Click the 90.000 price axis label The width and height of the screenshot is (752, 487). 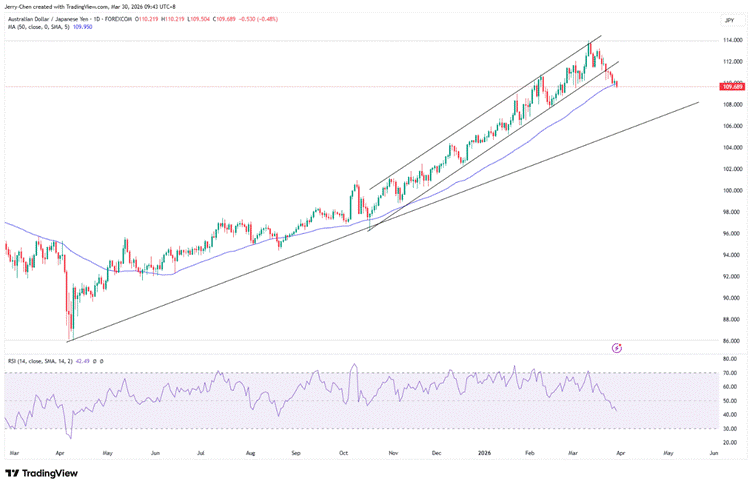pos(732,298)
